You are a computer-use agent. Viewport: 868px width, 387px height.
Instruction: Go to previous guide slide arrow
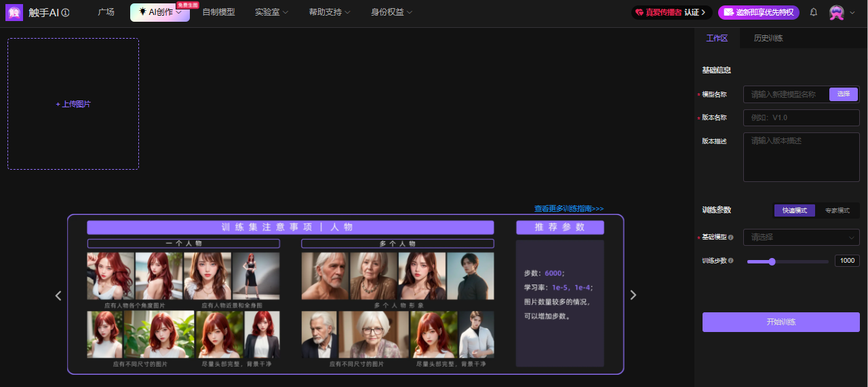click(x=58, y=295)
